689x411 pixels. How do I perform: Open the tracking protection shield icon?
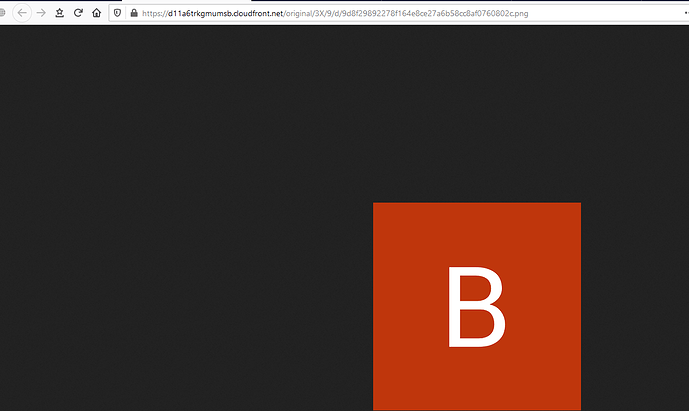117,13
